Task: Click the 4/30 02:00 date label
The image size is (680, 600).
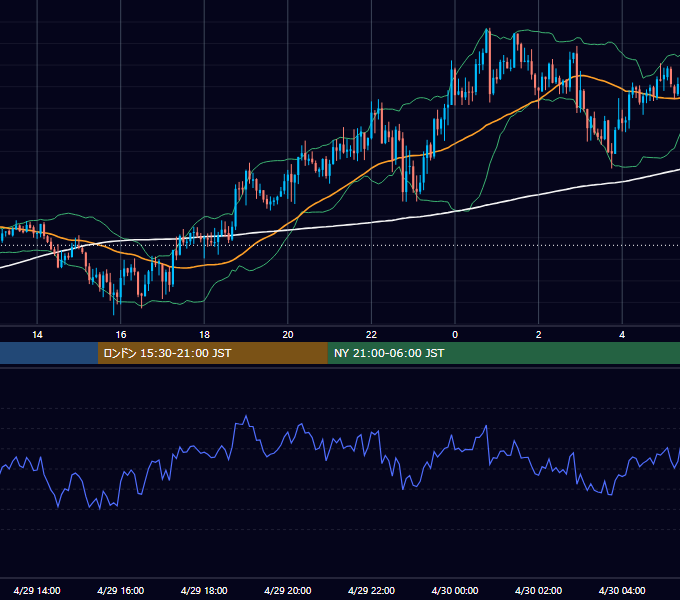Action: [538, 590]
